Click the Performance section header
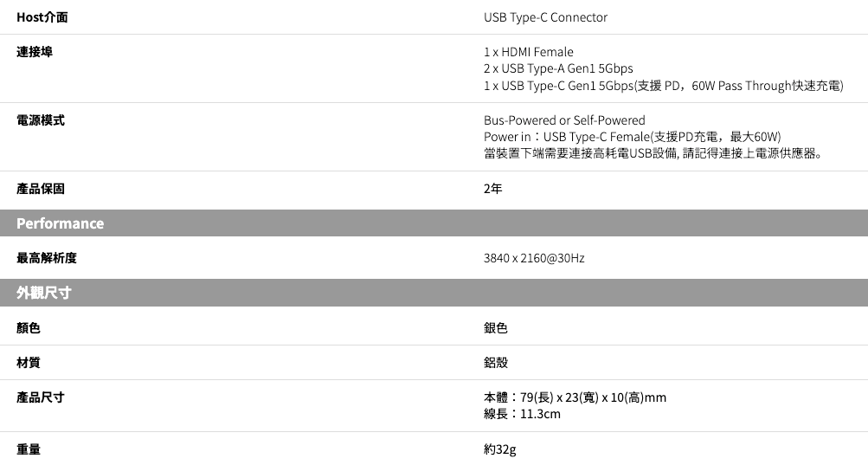Screen dimensions: 868x465 [x=61, y=223]
